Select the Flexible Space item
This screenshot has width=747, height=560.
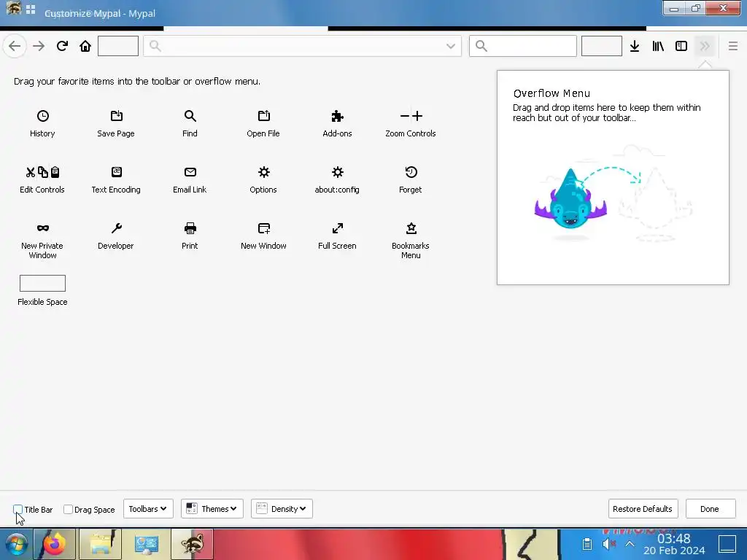(x=42, y=290)
